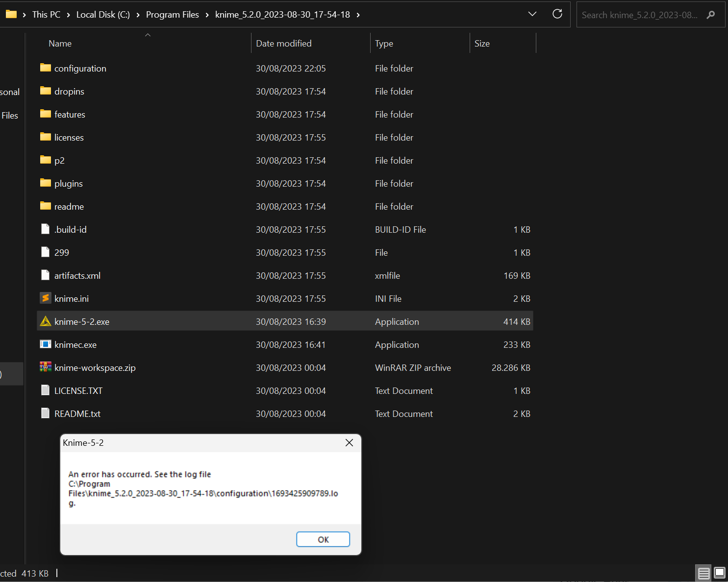
Task: Click the readme folder icon
Action: (46, 206)
